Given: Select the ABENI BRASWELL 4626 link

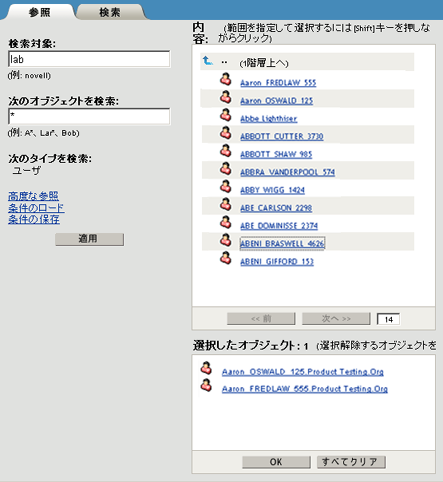Looking at the screenshot, I should tap(282, 244).
